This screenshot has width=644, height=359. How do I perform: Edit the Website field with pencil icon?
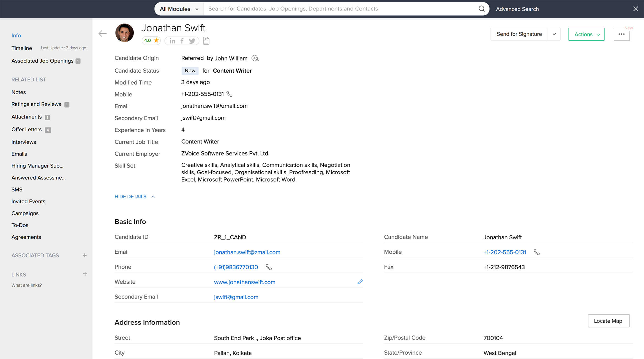360,282
